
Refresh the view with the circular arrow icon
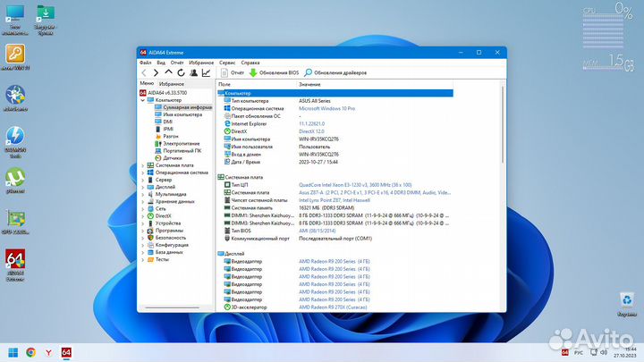coord(181,72)
